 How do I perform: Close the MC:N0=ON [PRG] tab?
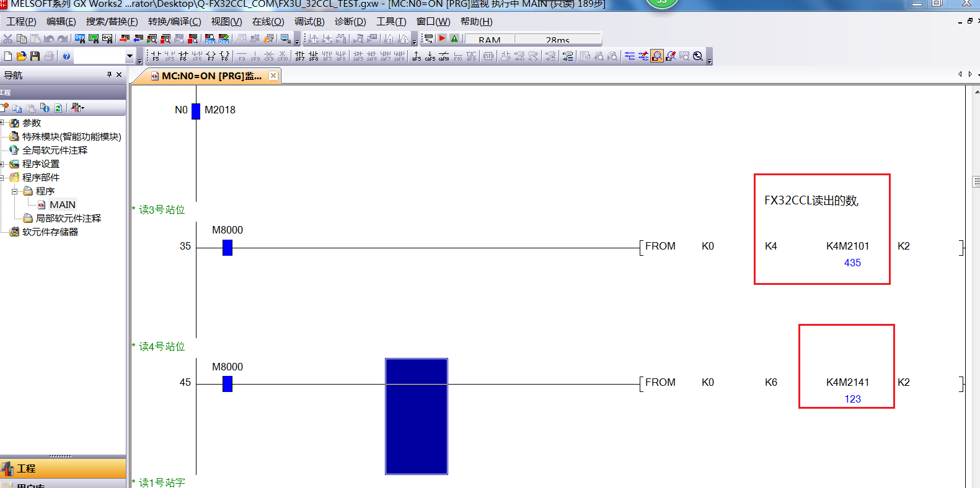click(x=273, y=76)
